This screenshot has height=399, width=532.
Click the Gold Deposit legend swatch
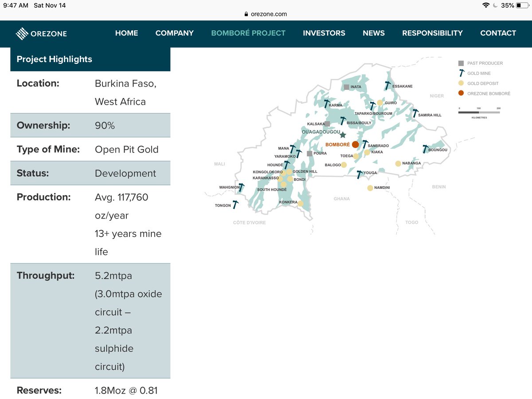[x=461, y=83]
